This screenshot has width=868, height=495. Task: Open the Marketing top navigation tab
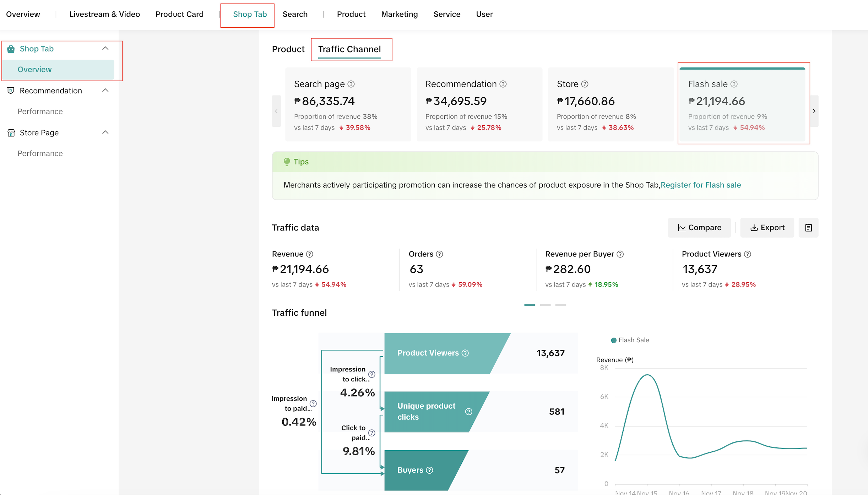(x=399, y=14)
